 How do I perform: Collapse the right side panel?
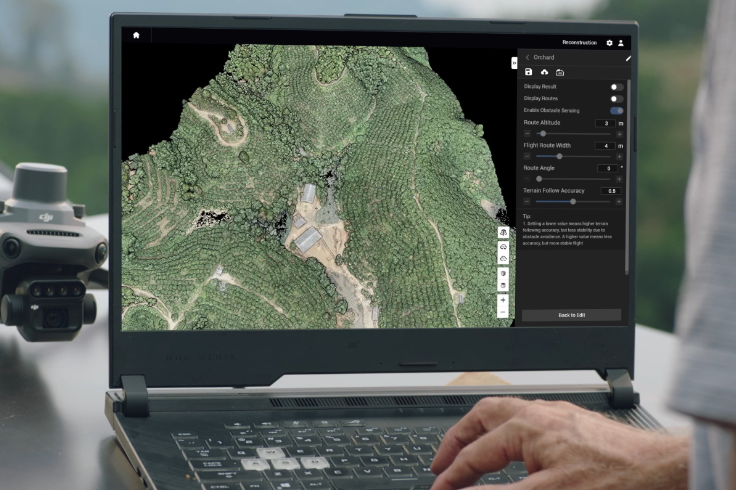pyautogui.click(x=514, y=62)
